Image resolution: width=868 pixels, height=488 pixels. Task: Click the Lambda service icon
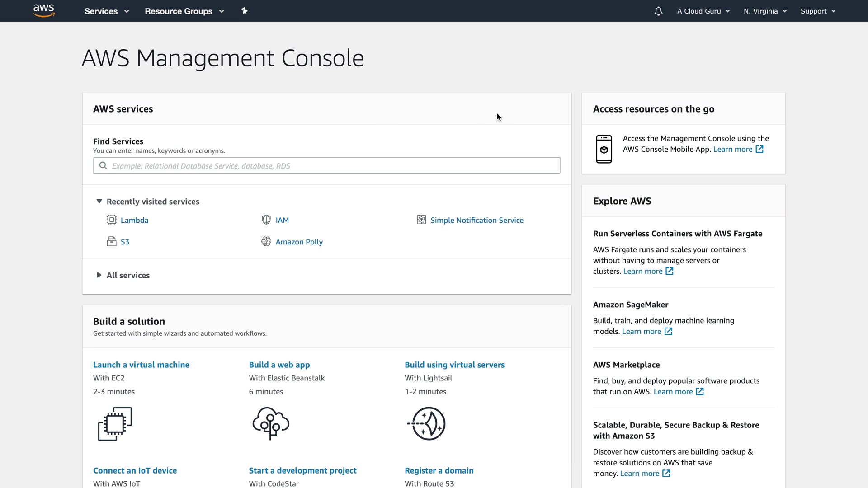point(112,220)
